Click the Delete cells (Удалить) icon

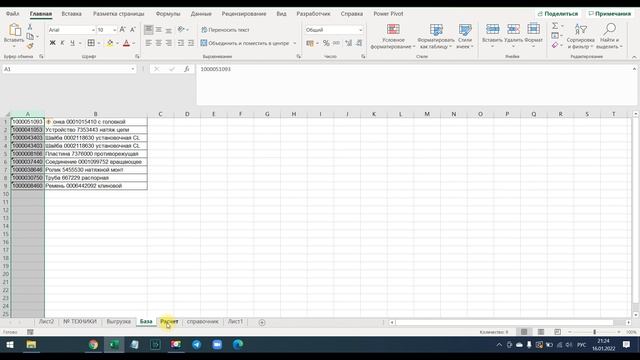tap(513, 29)
